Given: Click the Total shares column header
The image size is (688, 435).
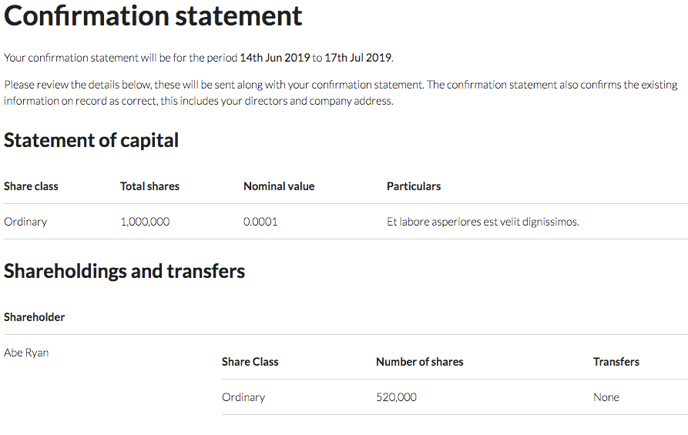Looking at the screenshot, I should (x=150, y=186).
